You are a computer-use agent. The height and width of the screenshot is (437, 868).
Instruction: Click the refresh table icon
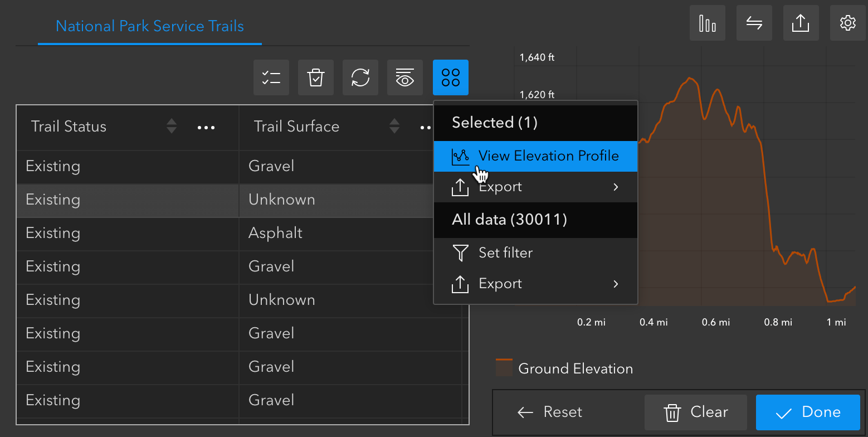(360, 77)
